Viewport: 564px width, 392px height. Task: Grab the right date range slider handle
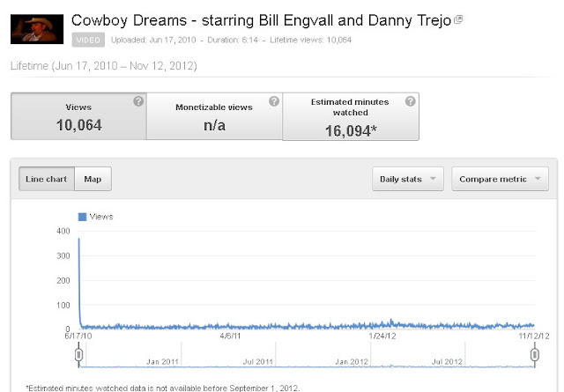(x=535, y=355)
